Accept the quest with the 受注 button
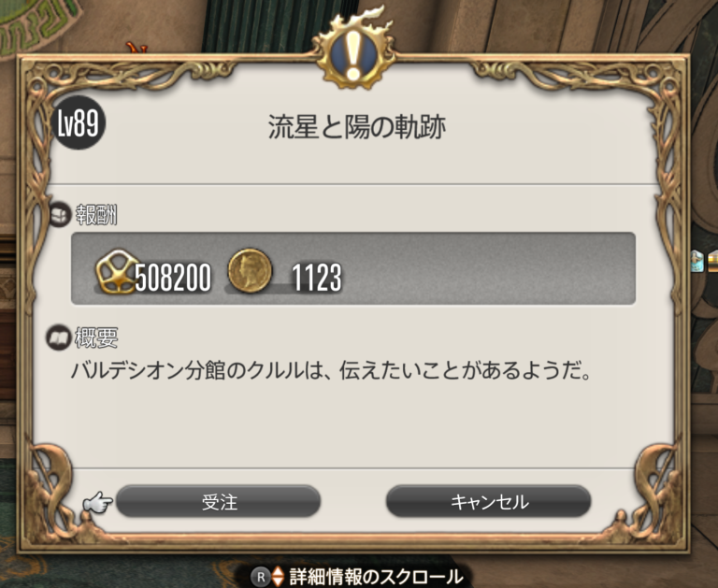The width and height of the screenshot is (718, 588). [x=218, y=502]
